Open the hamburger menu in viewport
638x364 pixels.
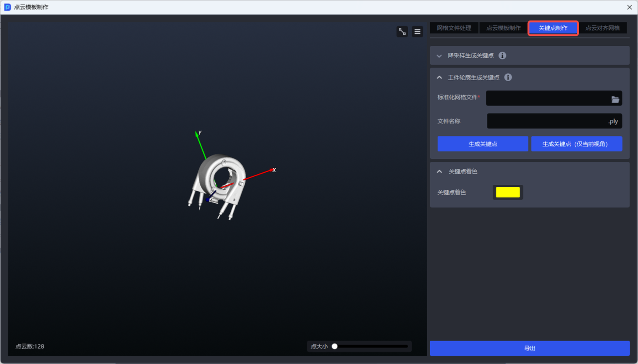tap(418, 32)
